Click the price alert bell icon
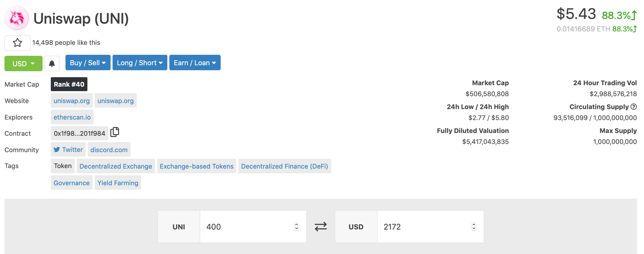The width and height of the screenshot is (644, 254). click(x=52, y=63)
